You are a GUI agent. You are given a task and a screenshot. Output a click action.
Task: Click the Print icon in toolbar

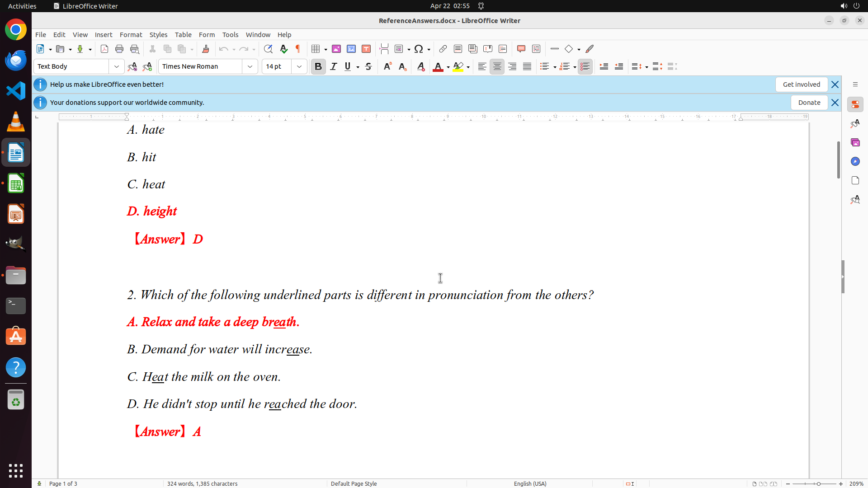[x=119, y=49]
